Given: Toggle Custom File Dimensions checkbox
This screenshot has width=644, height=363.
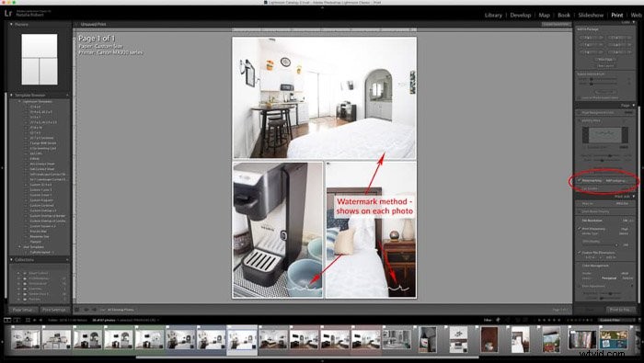Looking at the screenshot, I should pyautogui.click(x=580, y=253).
